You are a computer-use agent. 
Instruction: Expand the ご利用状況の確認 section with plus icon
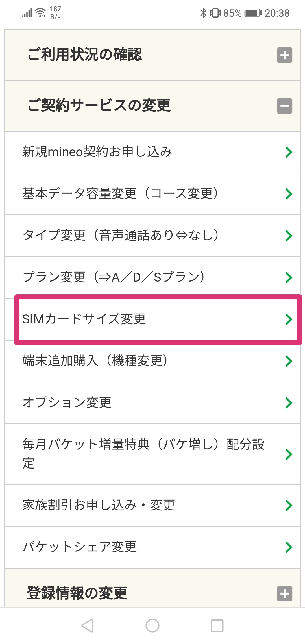[x=284, y=55]
